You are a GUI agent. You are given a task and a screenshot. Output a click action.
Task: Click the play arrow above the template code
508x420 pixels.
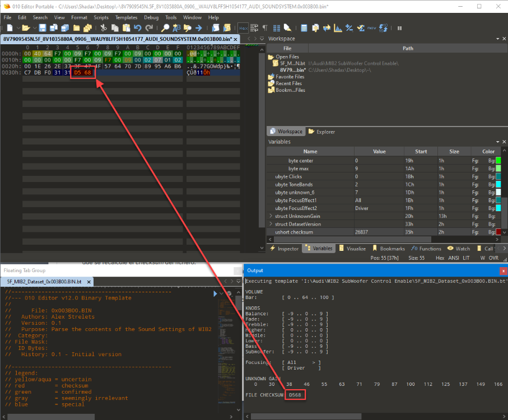[215, 293]
